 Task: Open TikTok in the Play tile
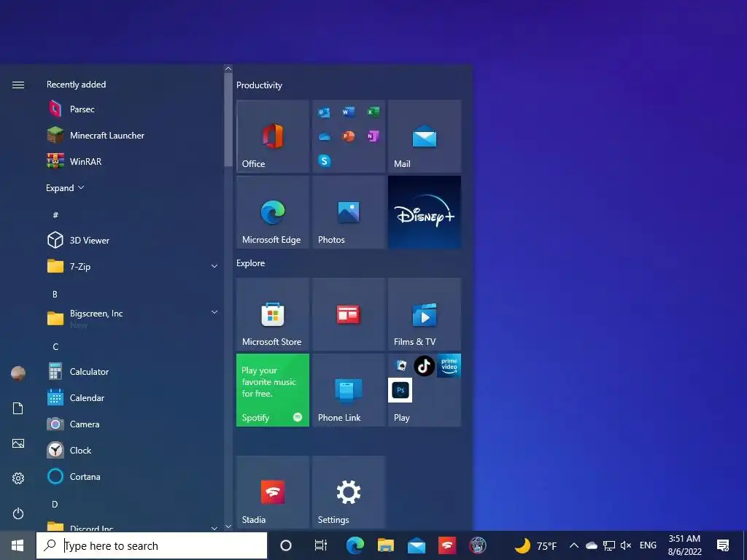(424, 366)
